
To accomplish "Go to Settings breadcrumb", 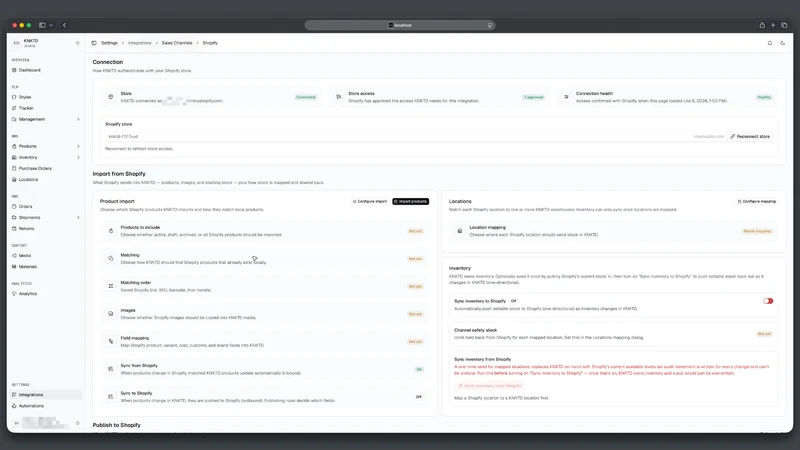I will point(109,43).
